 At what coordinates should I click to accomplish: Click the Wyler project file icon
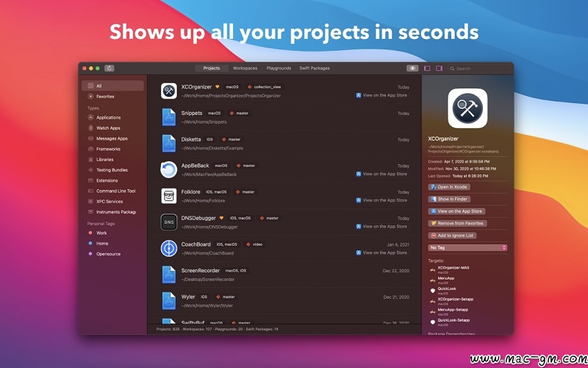click(169, 301)
